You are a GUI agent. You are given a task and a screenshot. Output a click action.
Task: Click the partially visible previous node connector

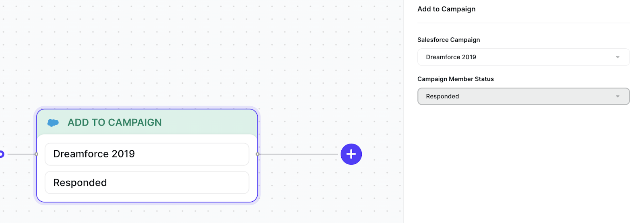point(2,154)
